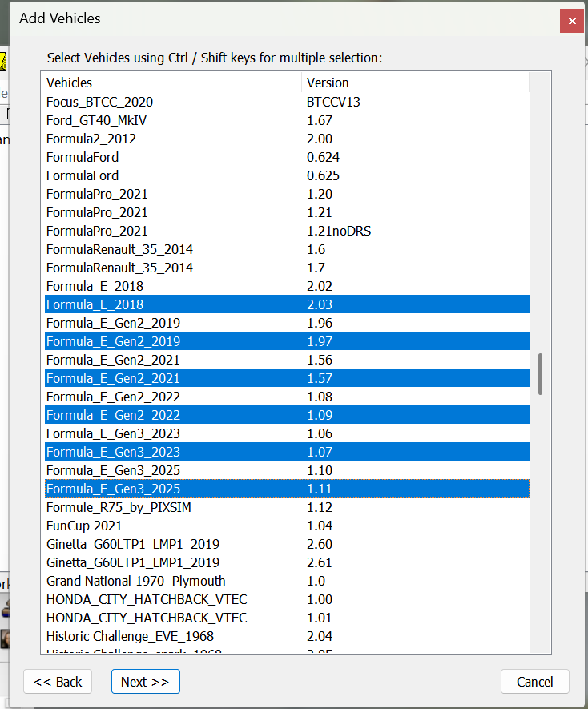Viewport: 588px width, 709px height.
Task: Select FormulaPro_2021 version 1.20
Action: point(288,194)
